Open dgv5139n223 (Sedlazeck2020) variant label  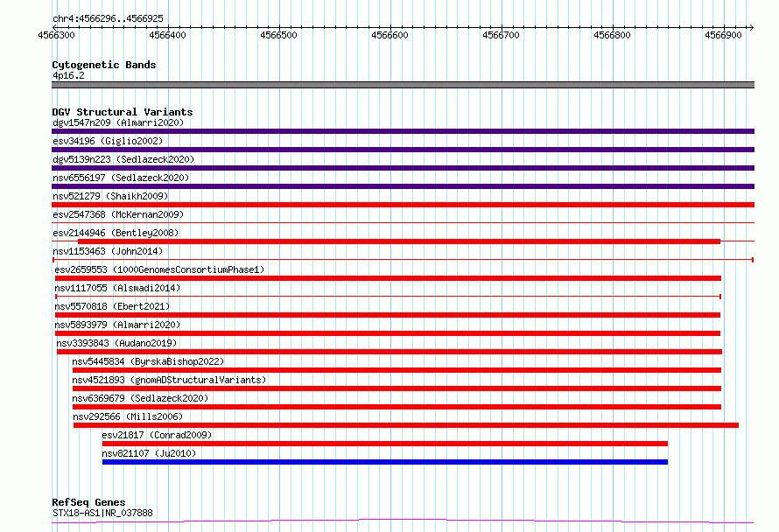[123, 159]
